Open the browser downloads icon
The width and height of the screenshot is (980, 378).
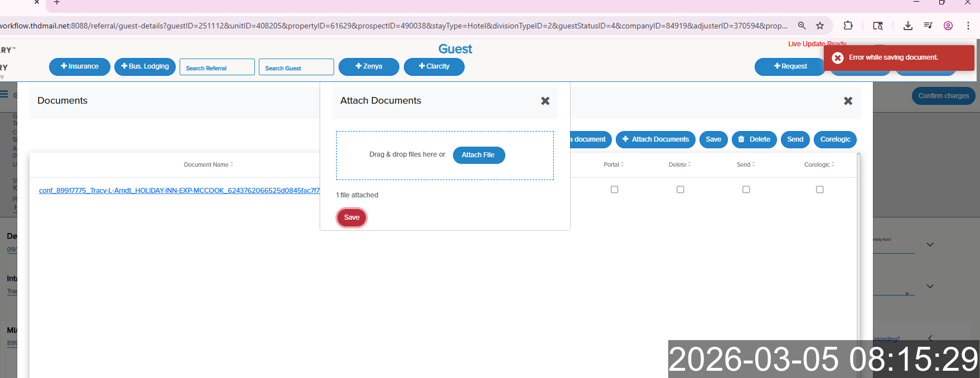pos(907,26)
